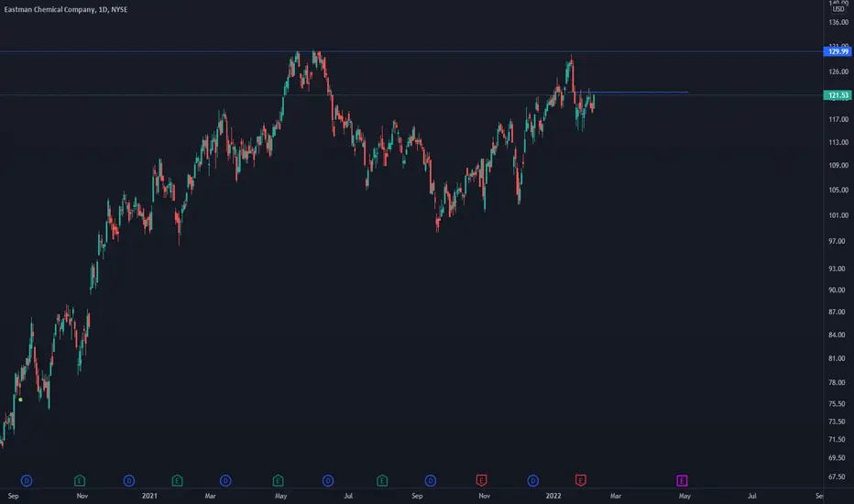Click the 97.00 price axis label

[838, 241]
